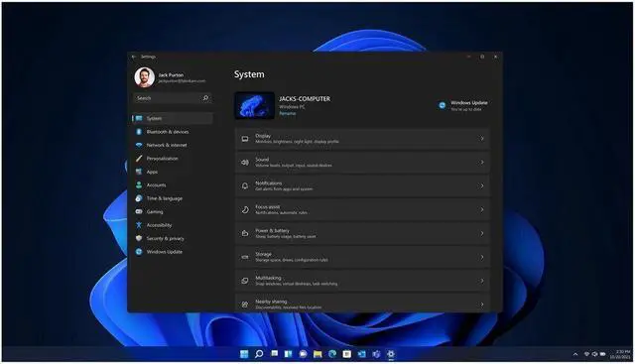
Task: Click the Rename link under JACKS-COMPUTER
Action: tap(287, 113)
